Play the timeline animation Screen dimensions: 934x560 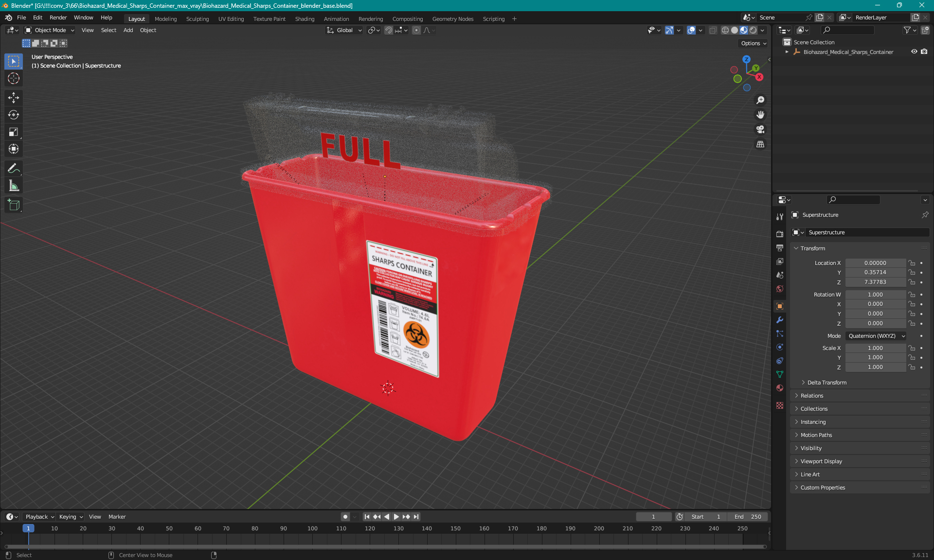pos(396,517)
